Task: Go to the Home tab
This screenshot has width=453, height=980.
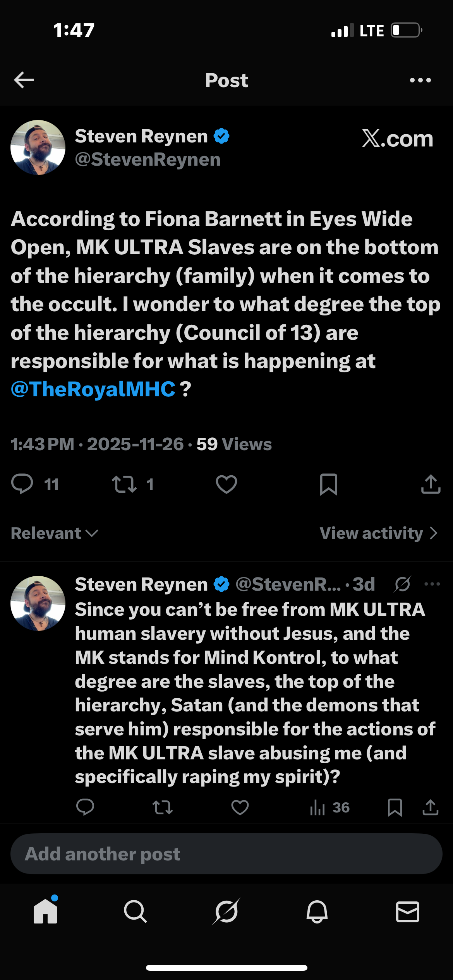Action: click(45, 911)
